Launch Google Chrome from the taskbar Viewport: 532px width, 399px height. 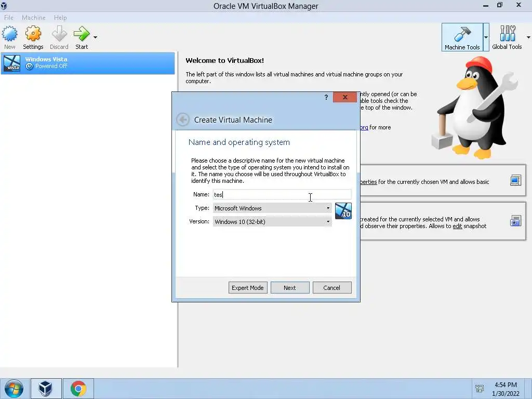[x=78, y=389]
